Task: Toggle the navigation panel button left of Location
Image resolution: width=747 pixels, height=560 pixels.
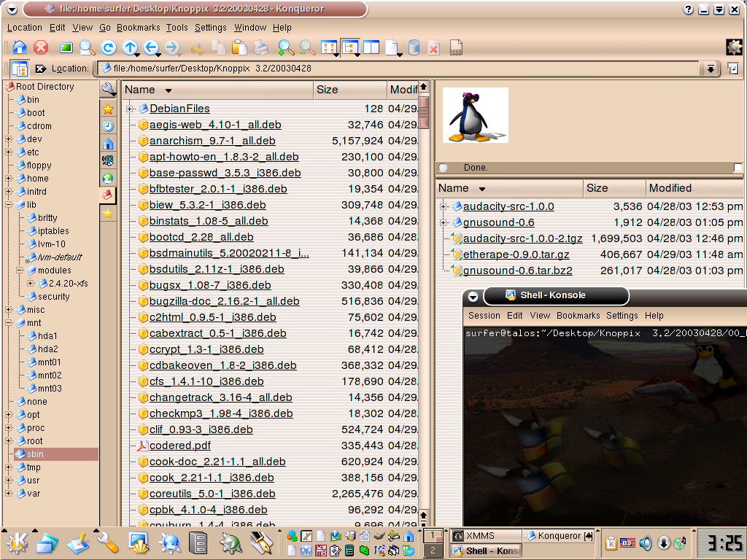Action: tap(20, 69)
